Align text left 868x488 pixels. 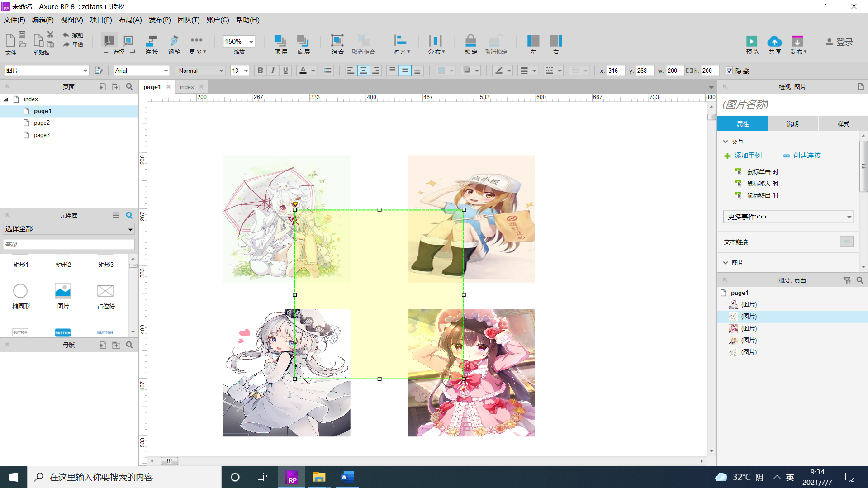coord(350,71)
